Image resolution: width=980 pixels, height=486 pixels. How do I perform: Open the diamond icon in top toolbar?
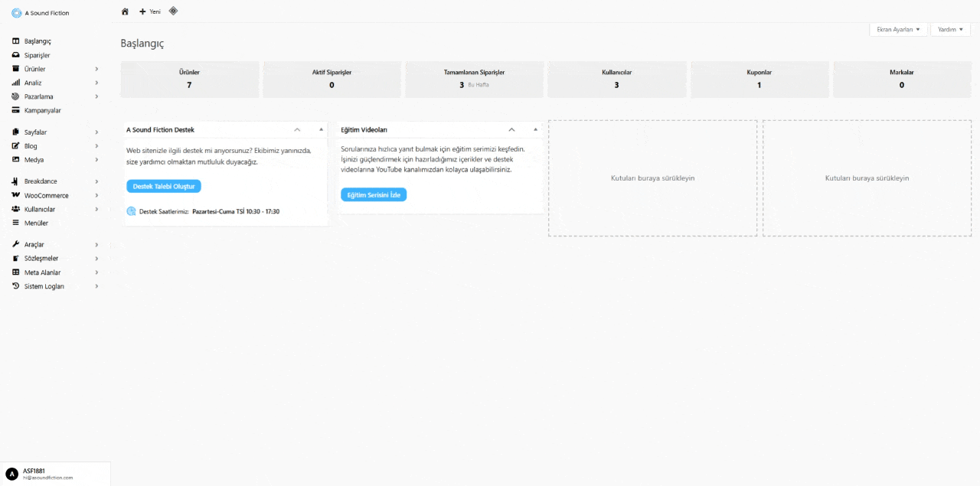coord(173,12)
